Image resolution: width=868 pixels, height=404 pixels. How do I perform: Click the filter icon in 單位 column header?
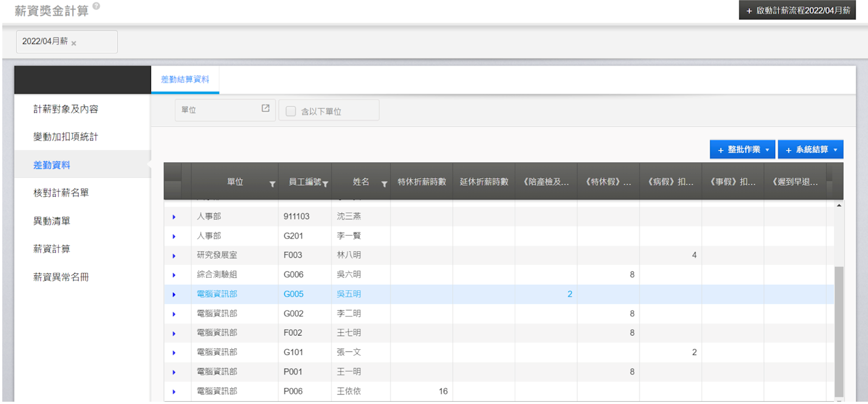pos(272,184)
